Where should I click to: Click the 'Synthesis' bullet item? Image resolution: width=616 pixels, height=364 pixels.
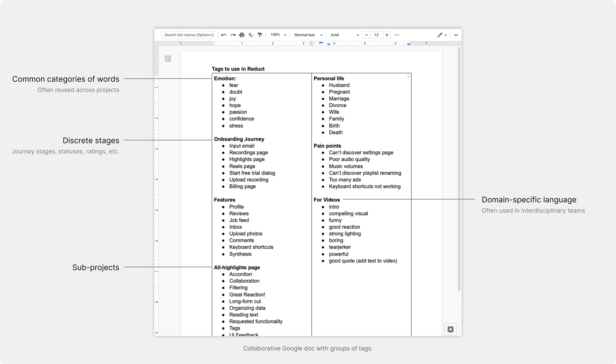[x=240, y=254]
